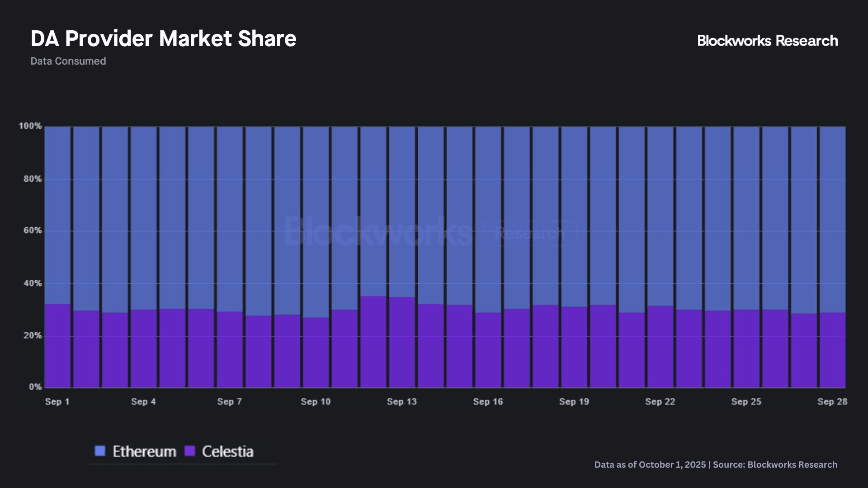Click the blue Ethereum legend swatch
This screenshot has height=488, width=868.
[x=100, y=450]
